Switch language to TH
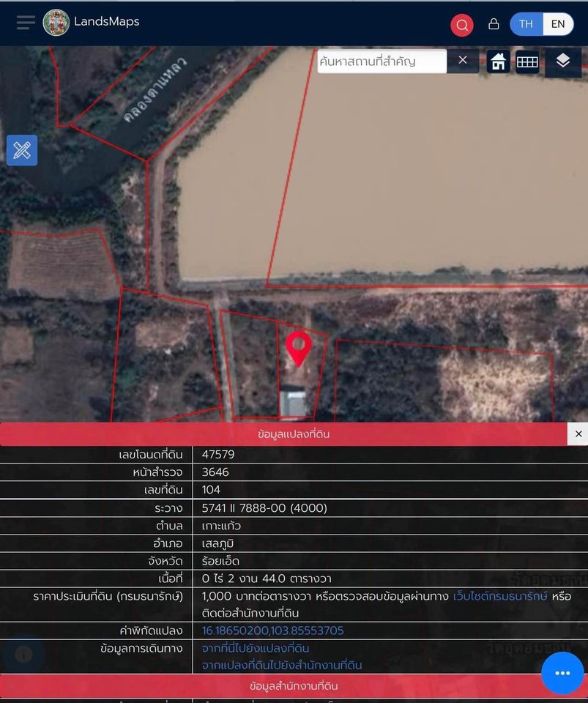Viewport: 588px width, 703px height. [x=526, y=23]
